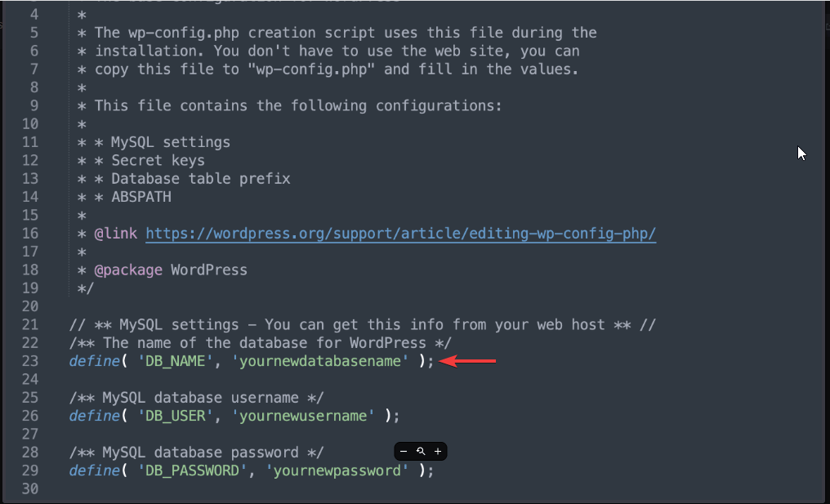Click '* * MySQL settings' line 11 comment
The width and height of the screenshot is (830, 504).
[154, 142]
